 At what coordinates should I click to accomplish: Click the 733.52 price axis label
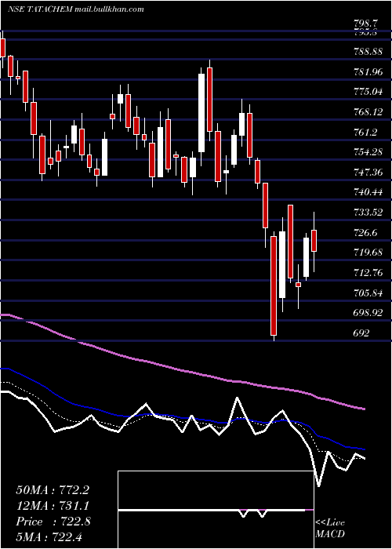point(368,213)
